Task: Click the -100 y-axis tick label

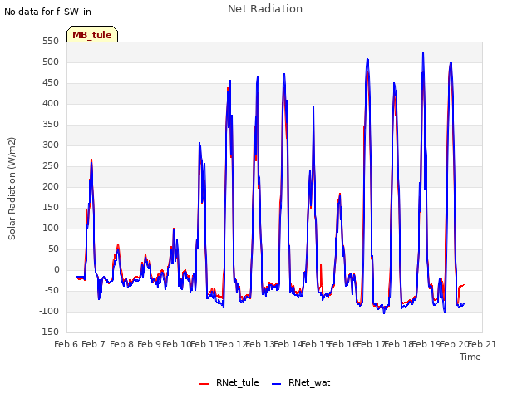Action: click(x=49, y=311)
